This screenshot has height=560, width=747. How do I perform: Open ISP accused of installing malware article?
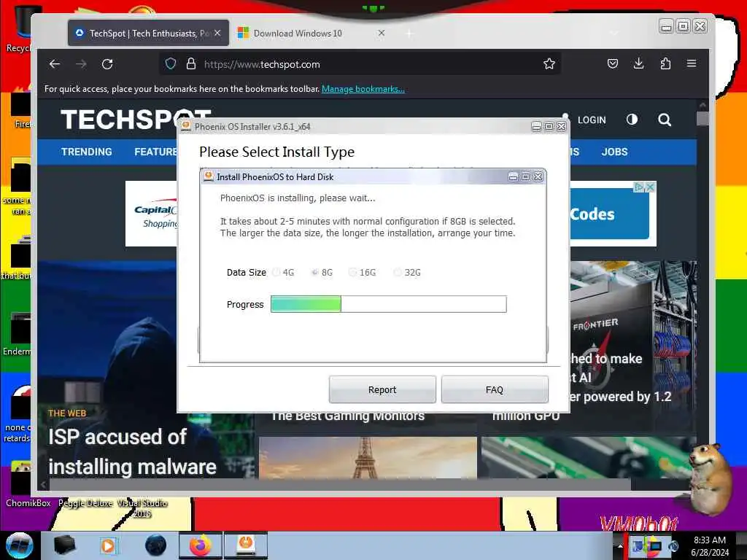click(x=132, y=451)
